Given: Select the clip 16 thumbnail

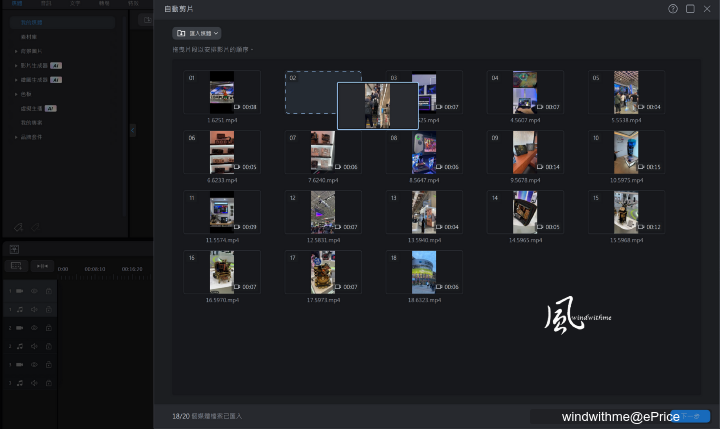Looking at the screenshot, I should (222, 272).
